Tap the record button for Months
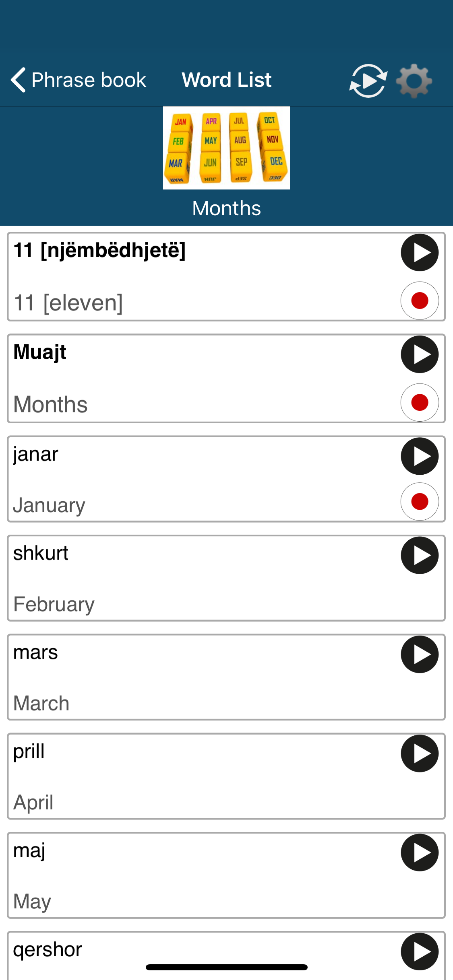 tap(420, 402)
